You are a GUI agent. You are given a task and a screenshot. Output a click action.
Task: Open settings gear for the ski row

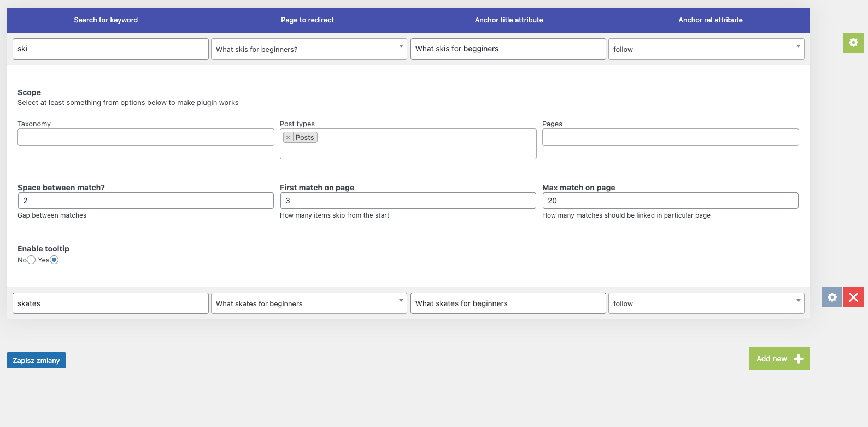point(853,43)
